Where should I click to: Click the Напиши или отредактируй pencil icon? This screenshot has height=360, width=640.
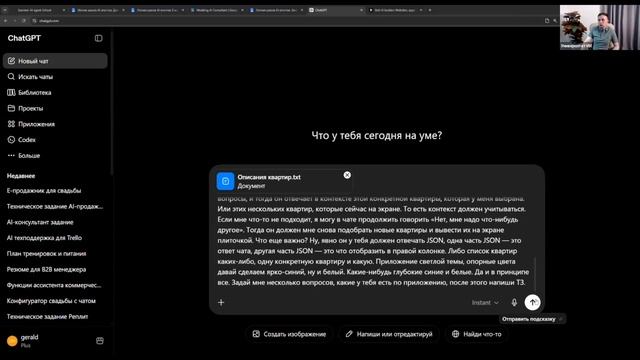[x=349, y=334]
